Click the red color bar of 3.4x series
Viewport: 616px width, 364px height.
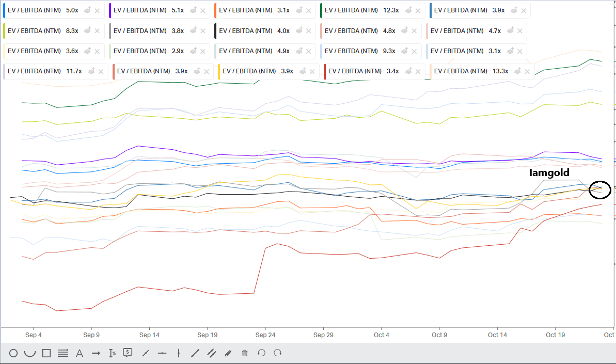click(324, 71)
